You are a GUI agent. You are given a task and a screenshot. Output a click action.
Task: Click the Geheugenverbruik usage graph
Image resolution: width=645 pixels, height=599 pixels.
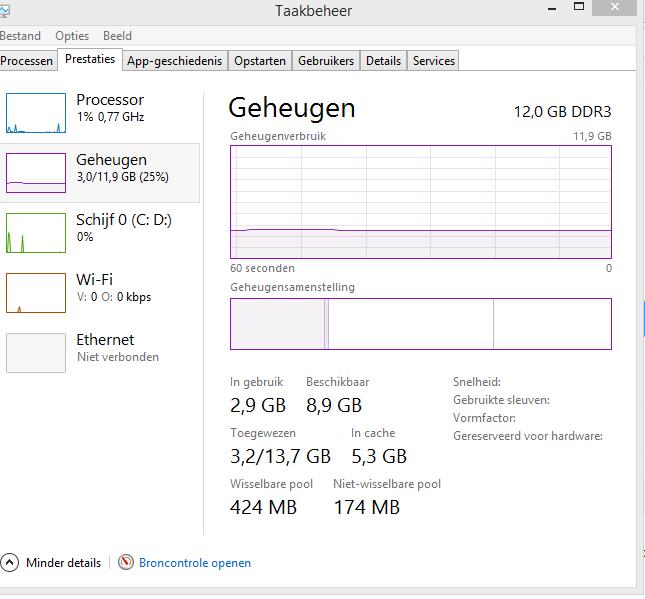click(420, 202)
